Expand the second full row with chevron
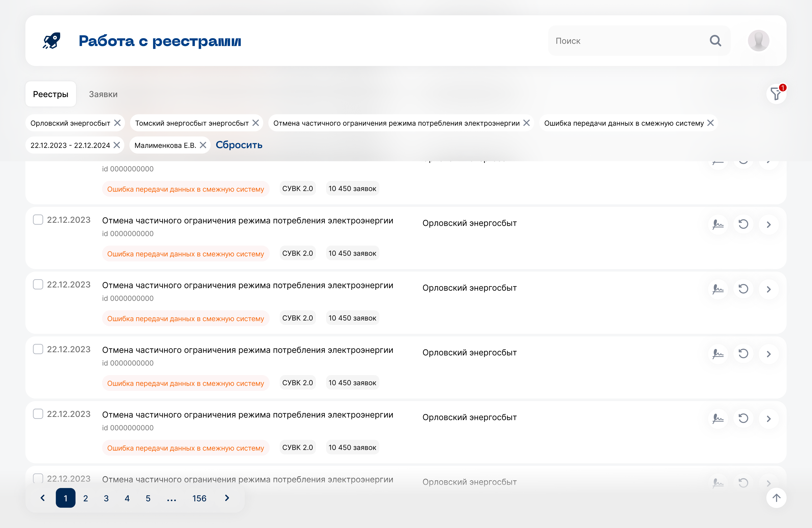This screenshot has height=528, width=812. click(x=768, y=289)
